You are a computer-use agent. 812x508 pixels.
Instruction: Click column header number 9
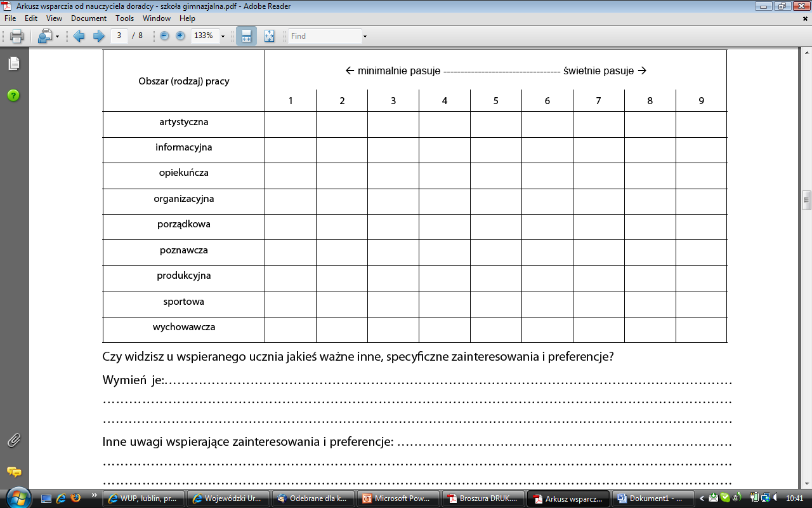pyautogui.click(x=701, y=100)
